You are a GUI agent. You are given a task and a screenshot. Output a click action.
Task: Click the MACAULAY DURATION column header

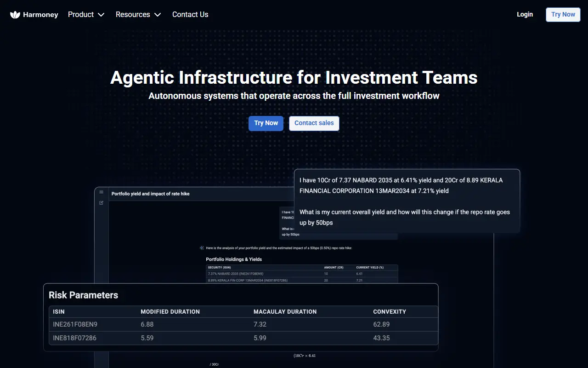click(x=285, y=312)
